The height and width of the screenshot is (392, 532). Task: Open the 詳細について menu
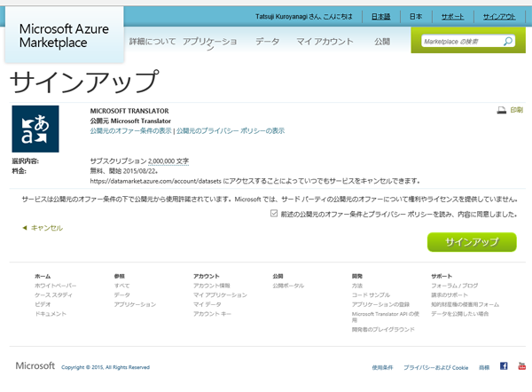[x=153, y=42]
